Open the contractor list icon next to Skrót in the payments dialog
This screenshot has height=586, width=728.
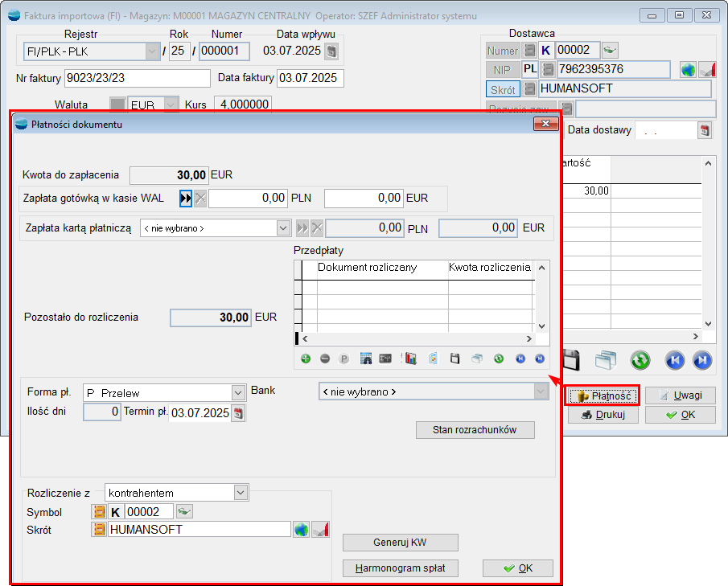pos(98,530)
